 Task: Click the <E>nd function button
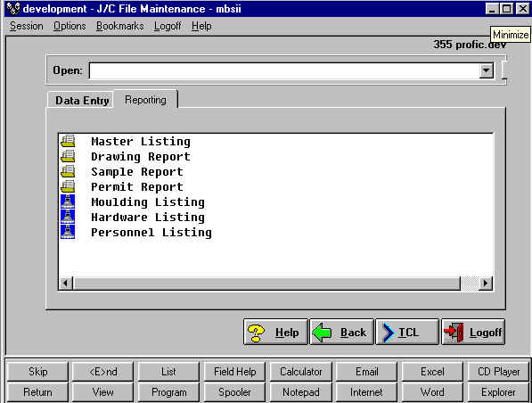(103, 372)
